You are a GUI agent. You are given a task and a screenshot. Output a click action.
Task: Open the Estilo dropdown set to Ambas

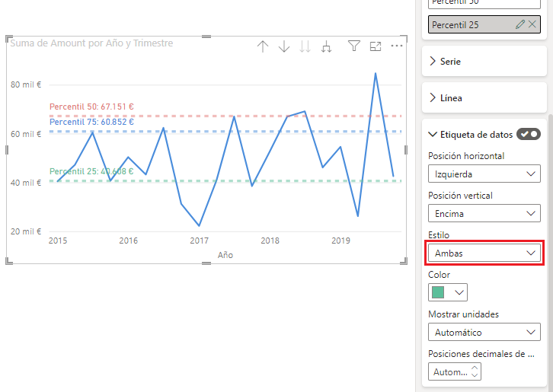484,253
